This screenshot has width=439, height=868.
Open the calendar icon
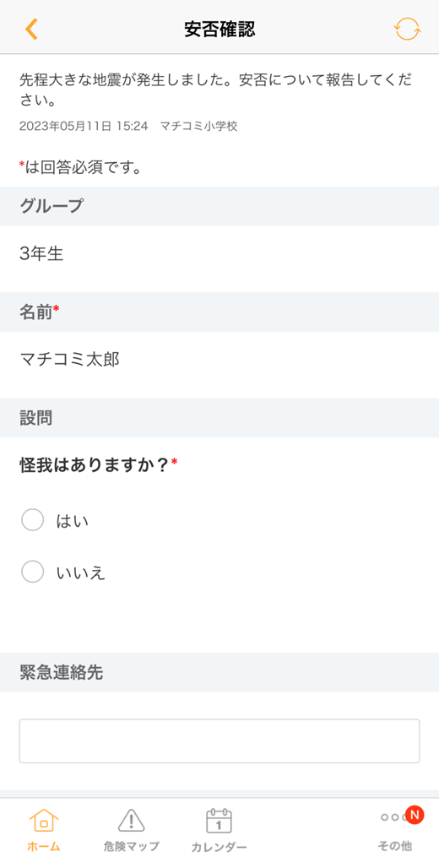219,821
